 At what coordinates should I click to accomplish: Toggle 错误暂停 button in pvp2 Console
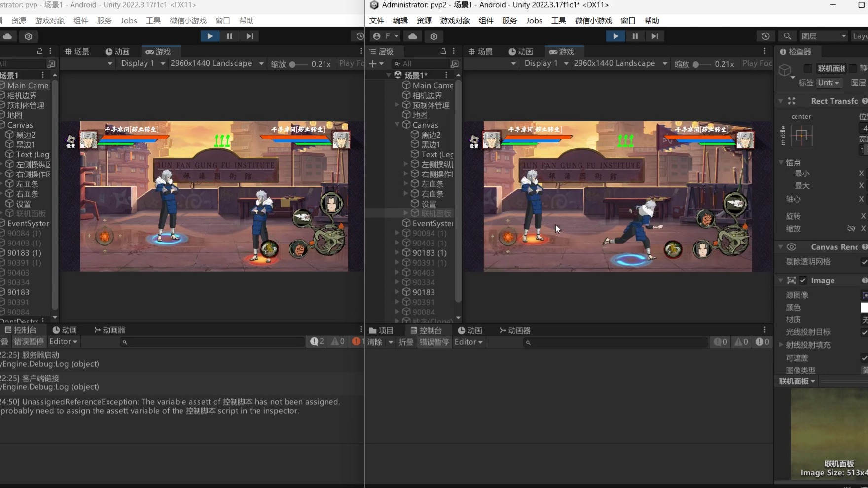coord(434,342)
